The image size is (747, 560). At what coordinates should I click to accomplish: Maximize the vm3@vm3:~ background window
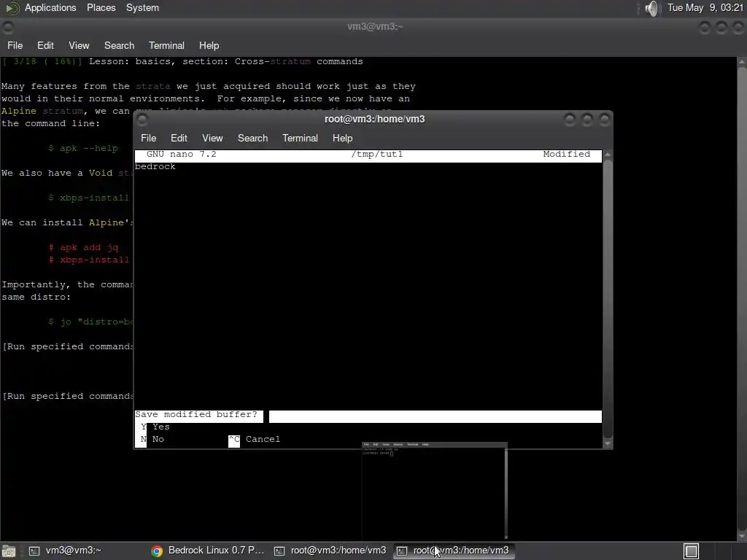721,28
